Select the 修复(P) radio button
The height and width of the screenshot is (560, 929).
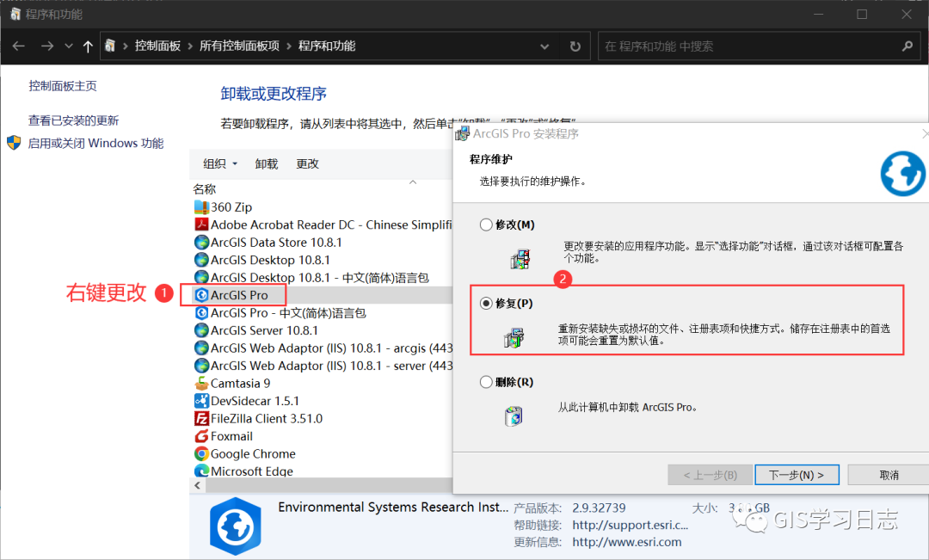[x=486, y=304]
